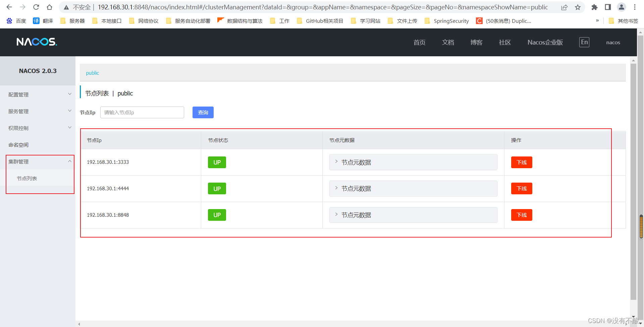Open the 其他书签 folder
The image size is (644, 327).
[623, 21]
